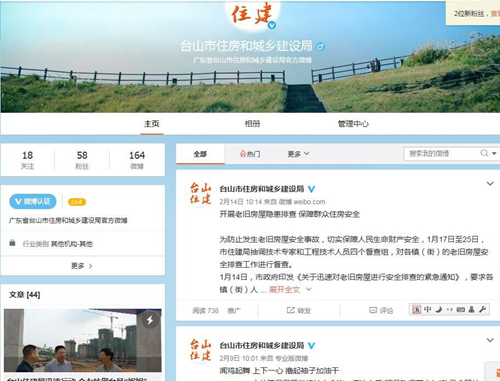500x381 pixels.
Task: Open options chevron on Feb 9 post
Action: click(x=490, y=340)
